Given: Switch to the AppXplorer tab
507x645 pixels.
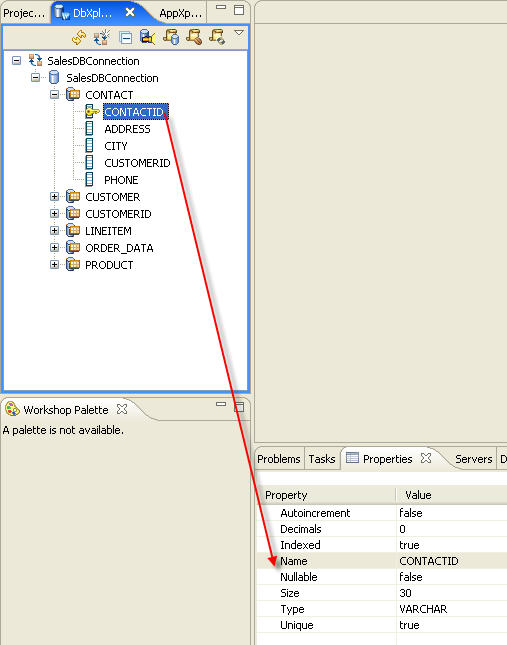Looking at the screenshot, I should coord(181,13).
